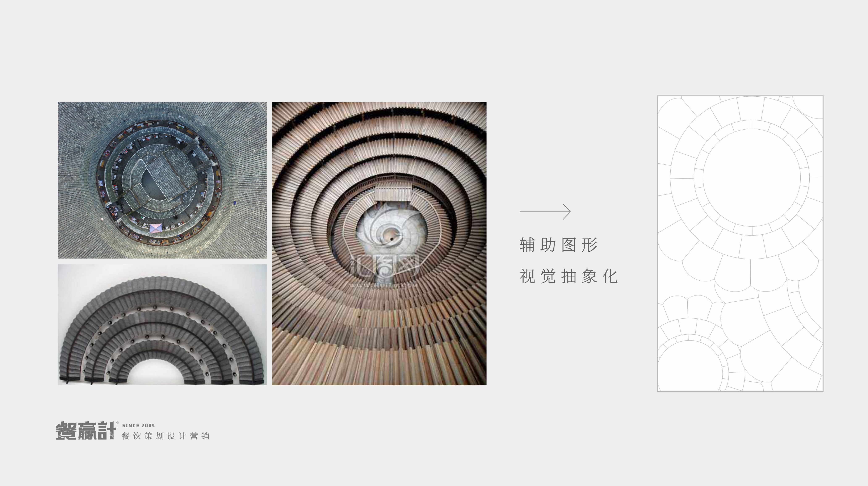Click the aerial tulou roof photo
The height and width of the screenshot is (486, 868).
(x=162, y=180)
